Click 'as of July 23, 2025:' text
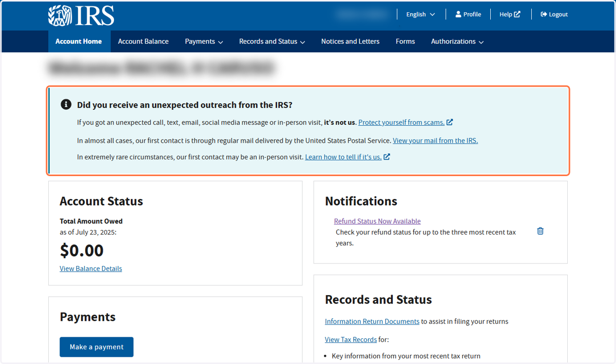 tap(88, 232)
